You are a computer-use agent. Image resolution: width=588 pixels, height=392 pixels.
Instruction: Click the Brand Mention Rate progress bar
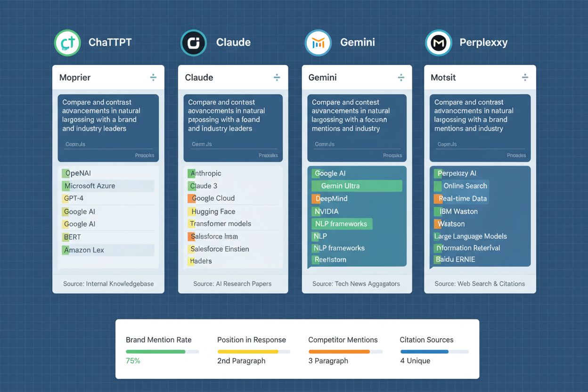pyautogui.click(x=162, y=351)
